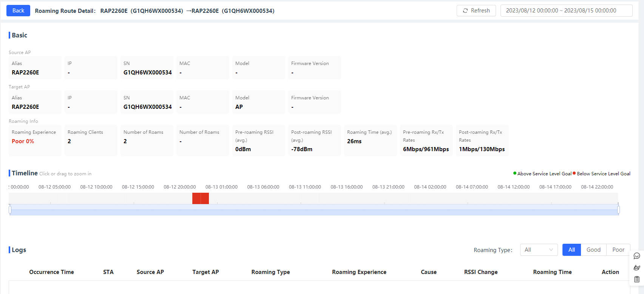Select the blue All experience filter button
The width and height of the screenshot is (644, 294).
point(571,250)
